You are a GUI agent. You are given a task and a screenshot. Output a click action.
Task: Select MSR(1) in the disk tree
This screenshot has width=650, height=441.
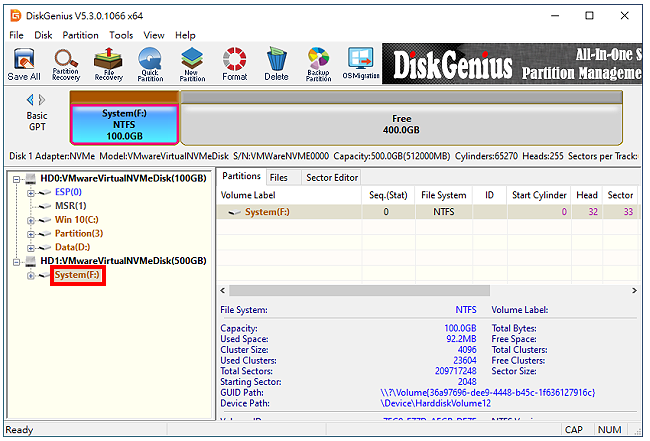coord(70,206)
